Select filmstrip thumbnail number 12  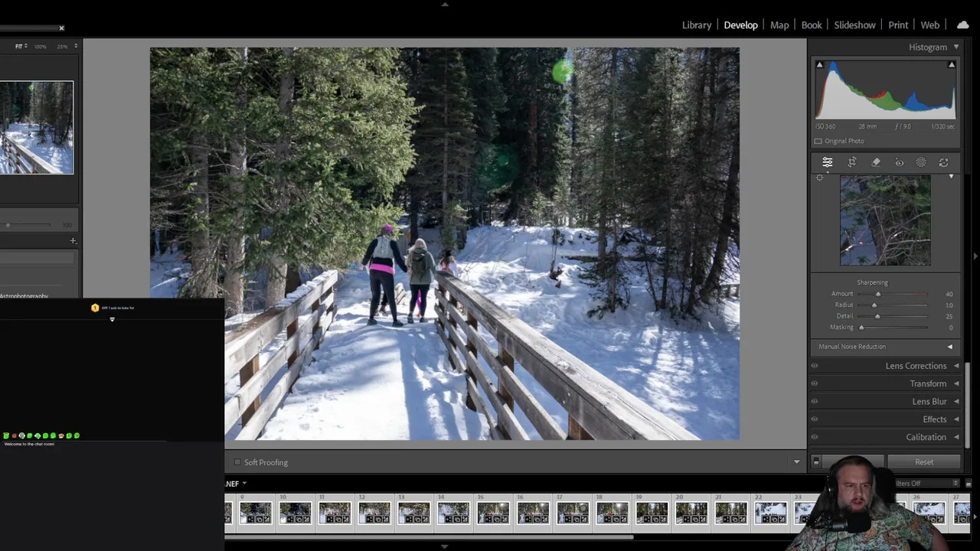(x=374, y=513)
